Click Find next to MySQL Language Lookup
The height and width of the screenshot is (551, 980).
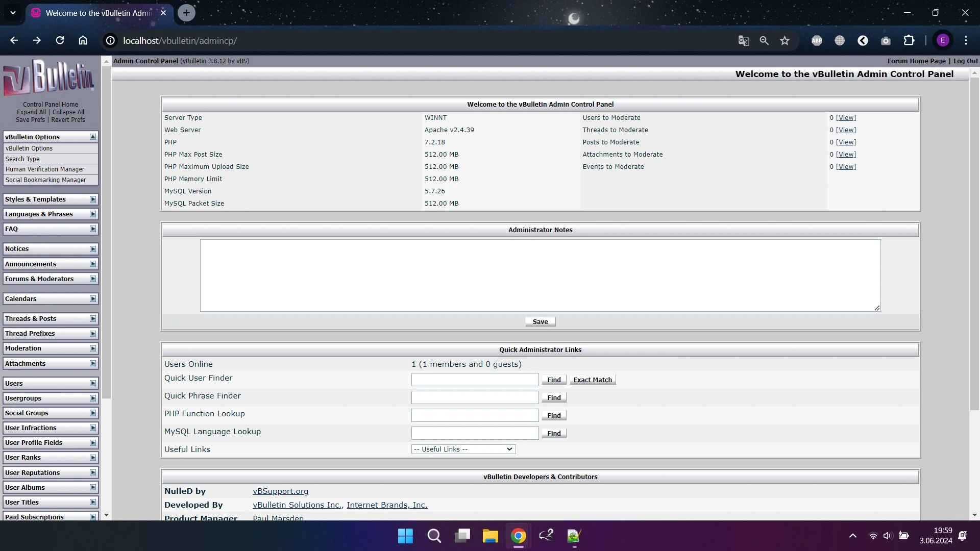click(554, 434)
